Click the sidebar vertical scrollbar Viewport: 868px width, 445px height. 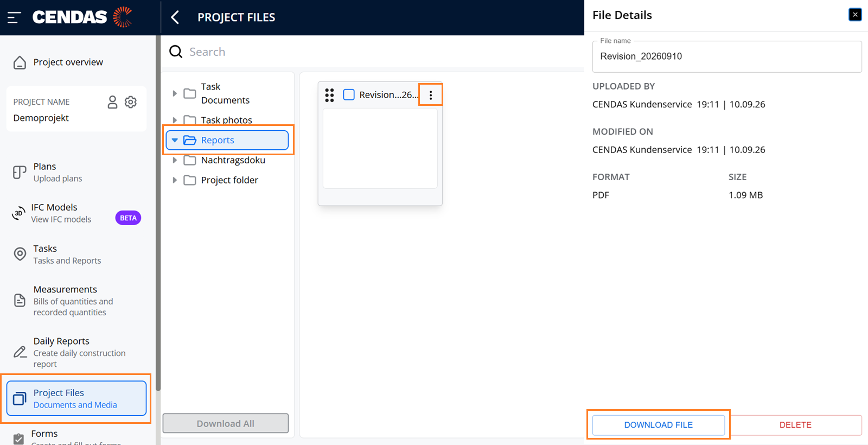[158, 213]
